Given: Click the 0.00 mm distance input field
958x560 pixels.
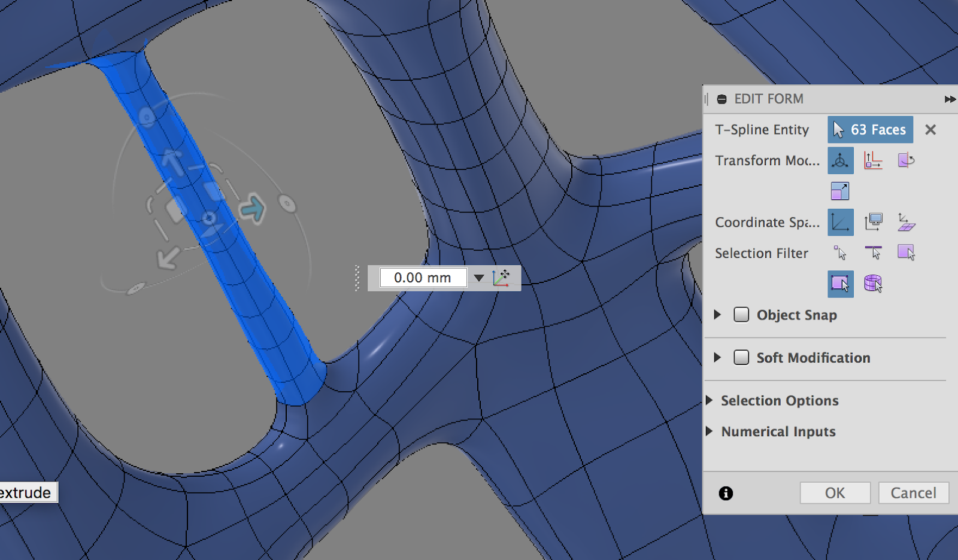Looking at the screenshot, I should [423, 278].
